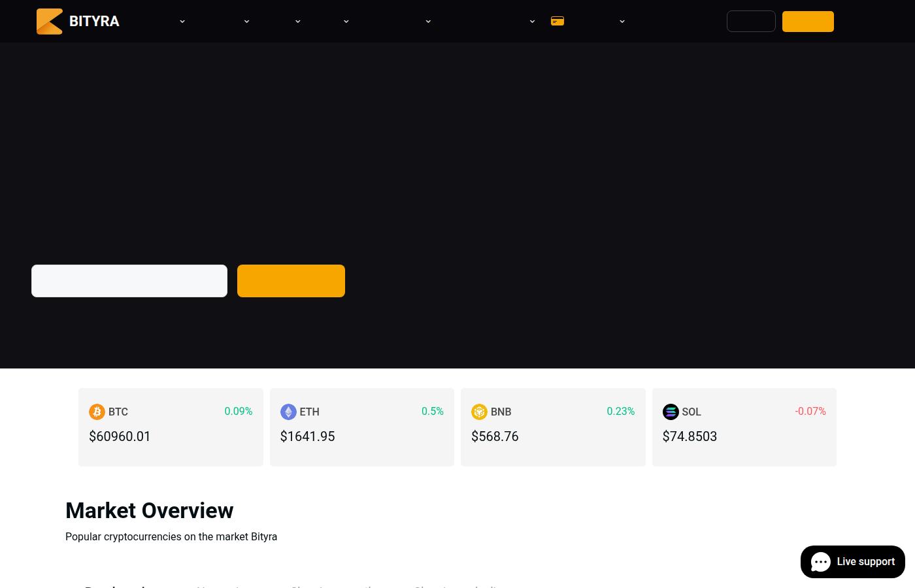Click the Ethereum ETH coin icon
This screenshot has height=588, width=915.
pyautogui.click(x=288, y=412)
